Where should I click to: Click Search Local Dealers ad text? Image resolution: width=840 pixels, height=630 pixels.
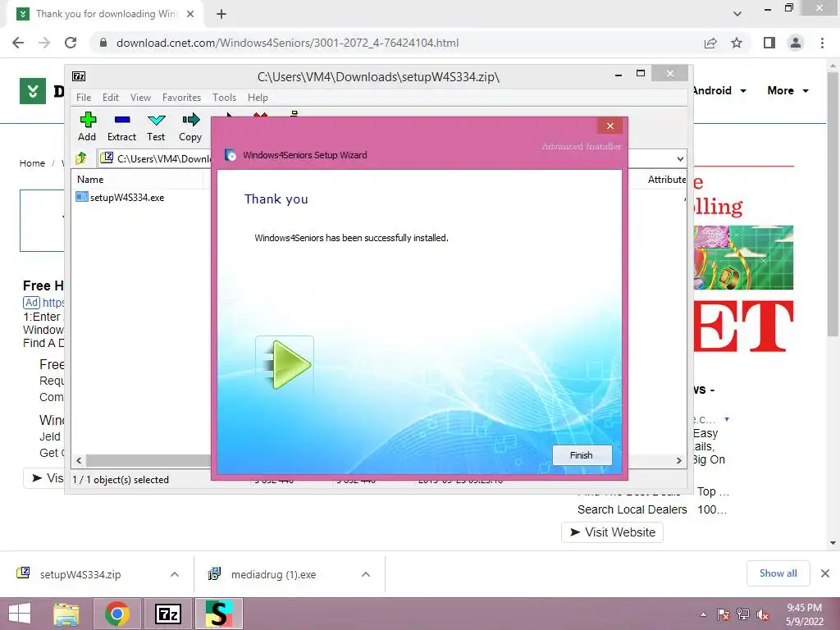[x=632, y=509]
